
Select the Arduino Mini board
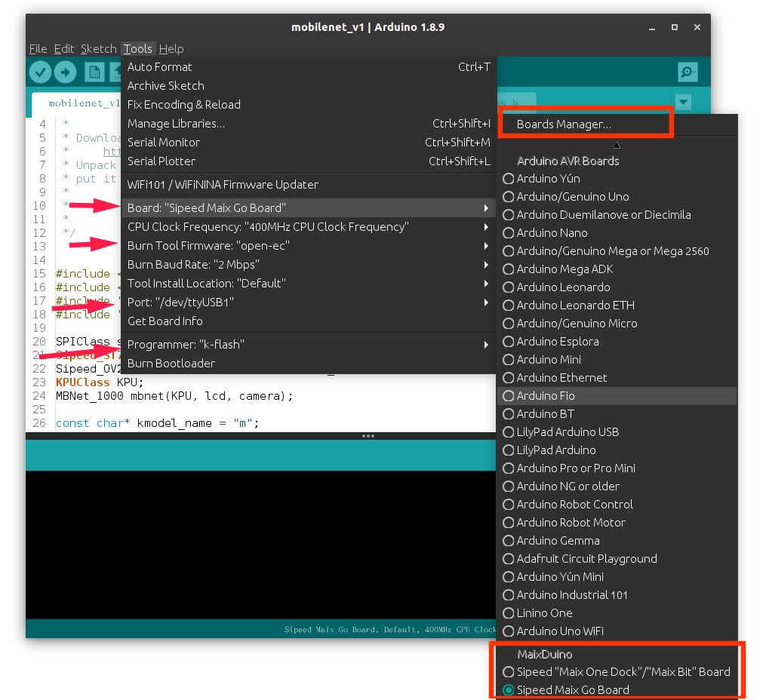(617, 360)
